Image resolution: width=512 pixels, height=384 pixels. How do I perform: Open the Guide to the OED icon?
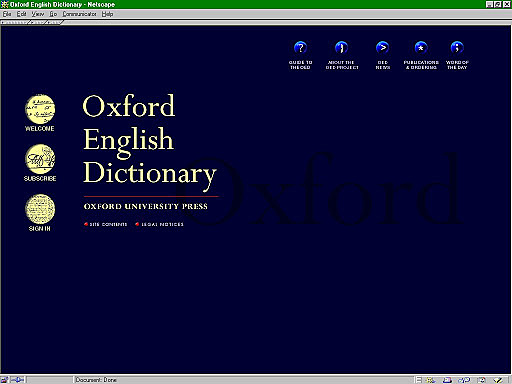300,48
